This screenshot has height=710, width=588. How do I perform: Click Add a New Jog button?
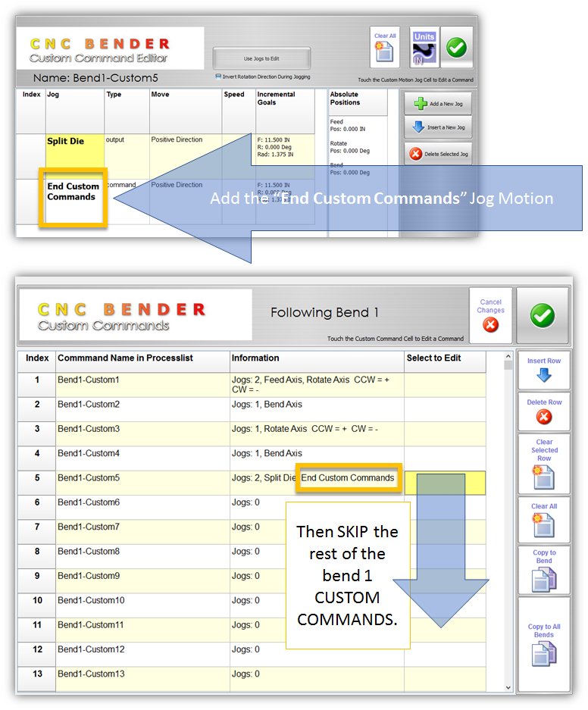point(438,103)
